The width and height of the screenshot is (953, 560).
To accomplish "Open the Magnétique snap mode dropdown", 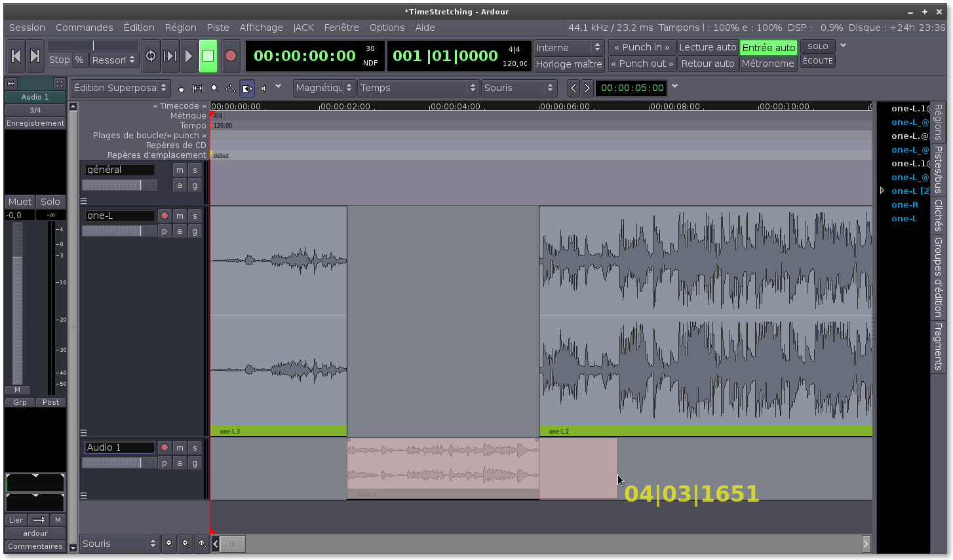I will [x=324, y=88].
